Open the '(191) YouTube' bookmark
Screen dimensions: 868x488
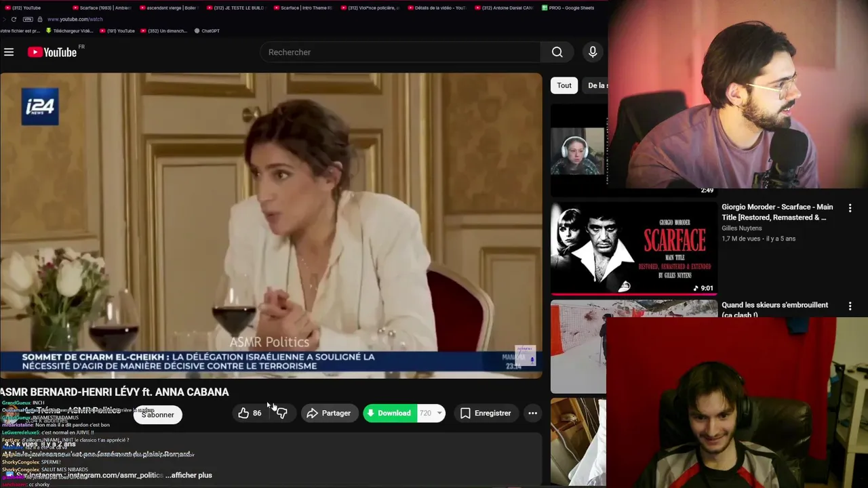coord(117,30)
